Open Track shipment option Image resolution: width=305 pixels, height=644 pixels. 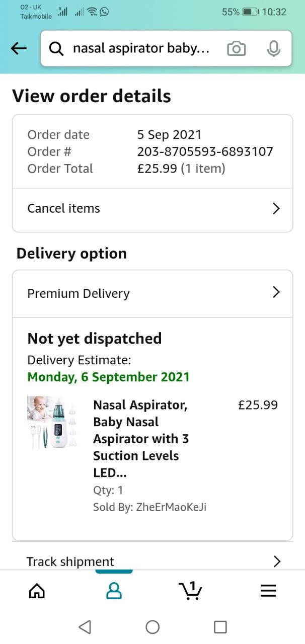(x=70, y=561)
